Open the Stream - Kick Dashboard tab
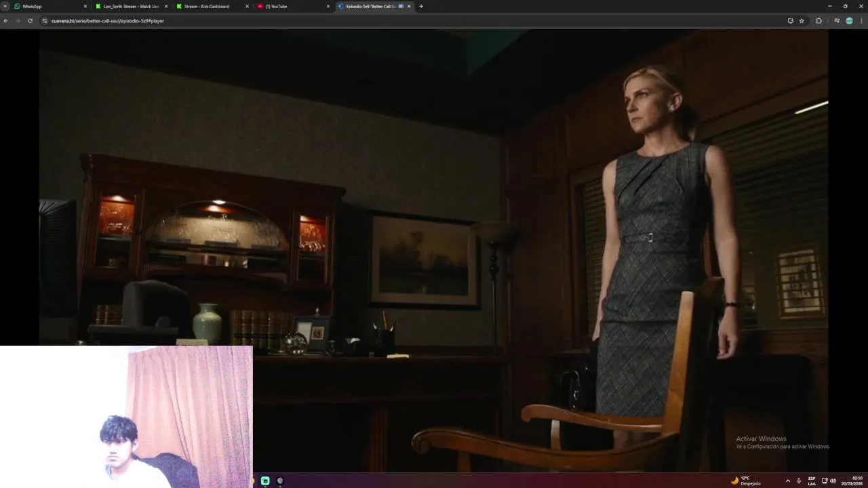 (212, 6)
